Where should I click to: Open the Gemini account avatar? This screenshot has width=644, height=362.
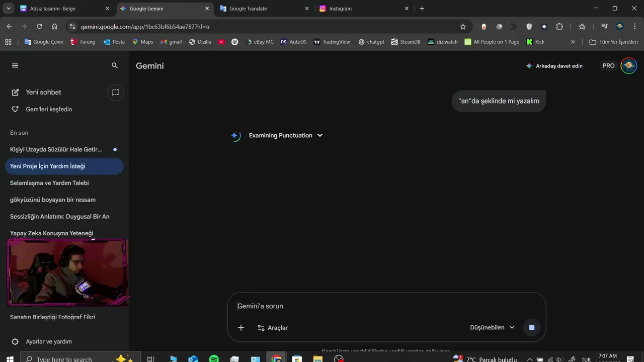coord(629,66)
